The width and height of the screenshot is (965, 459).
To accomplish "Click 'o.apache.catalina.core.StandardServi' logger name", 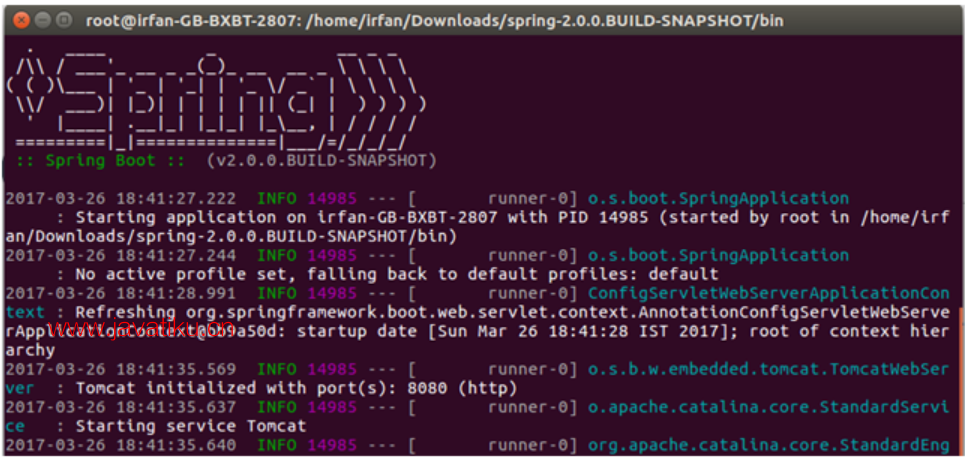I will point(769,407).
